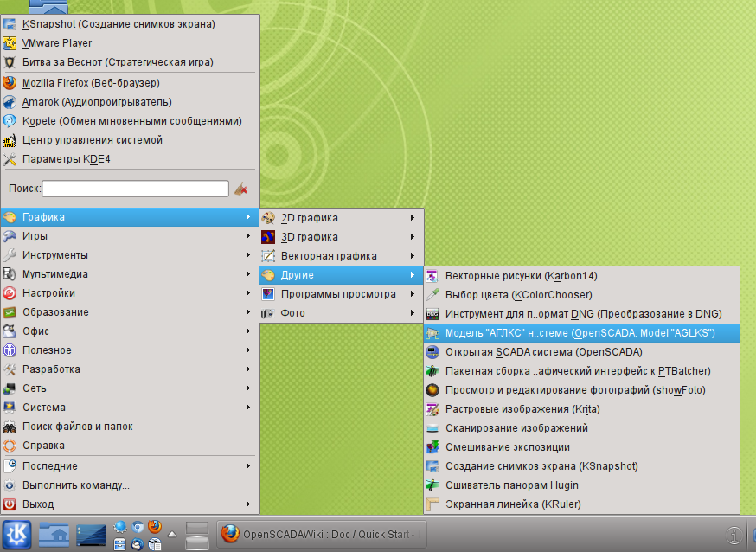
Task: Open the terminal icon in the taskbar
Action: [91, 535]
